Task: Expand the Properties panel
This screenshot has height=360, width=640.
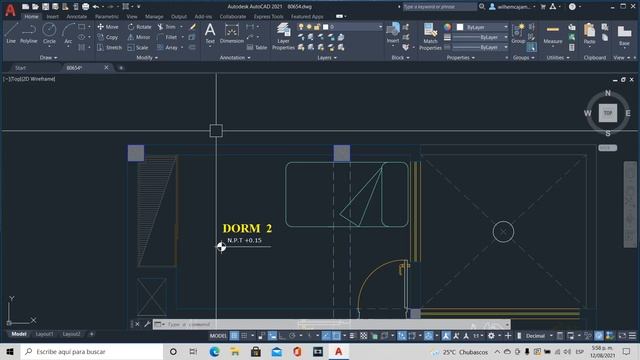Action: tap(460, 58)
